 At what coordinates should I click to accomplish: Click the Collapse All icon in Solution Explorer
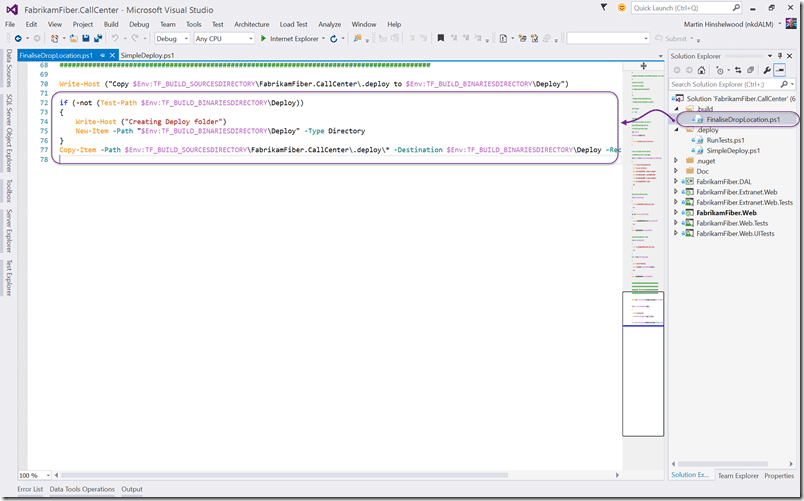[750, 70]
